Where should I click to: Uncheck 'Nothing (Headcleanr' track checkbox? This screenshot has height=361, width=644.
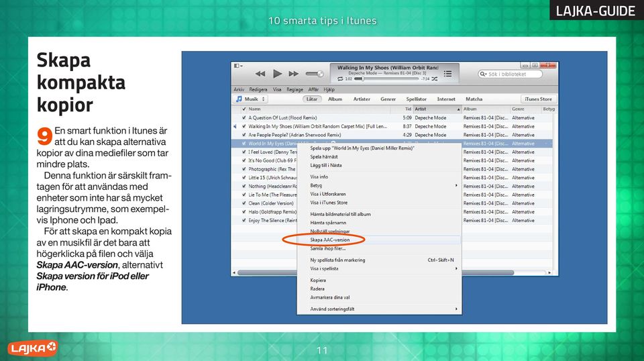[x=244, y=187]
